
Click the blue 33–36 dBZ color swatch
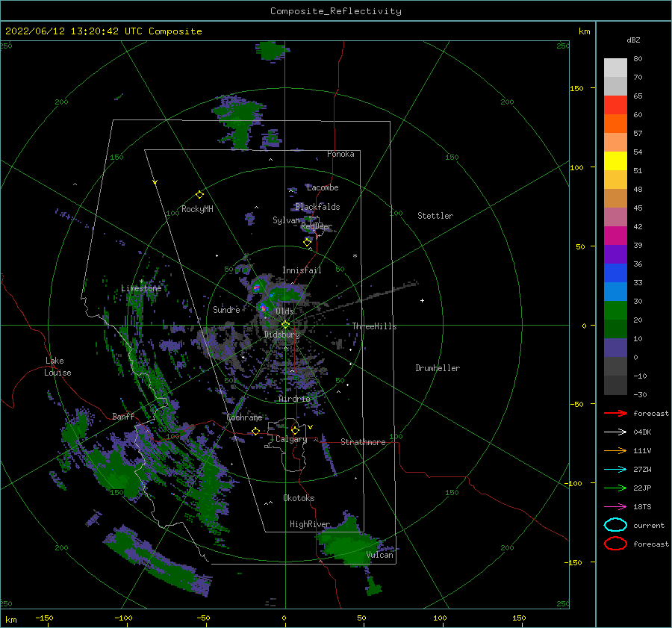pos(615,273)
